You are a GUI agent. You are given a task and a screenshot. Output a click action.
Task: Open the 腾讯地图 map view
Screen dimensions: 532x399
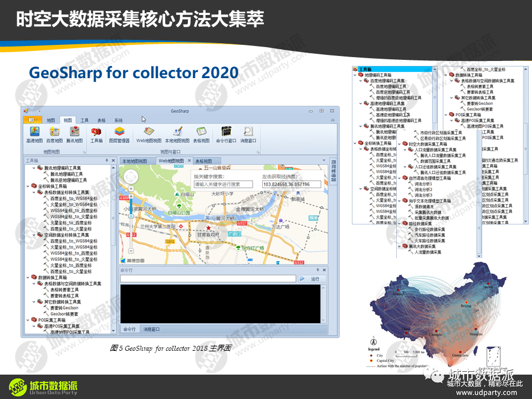click(x=74, y=135)
